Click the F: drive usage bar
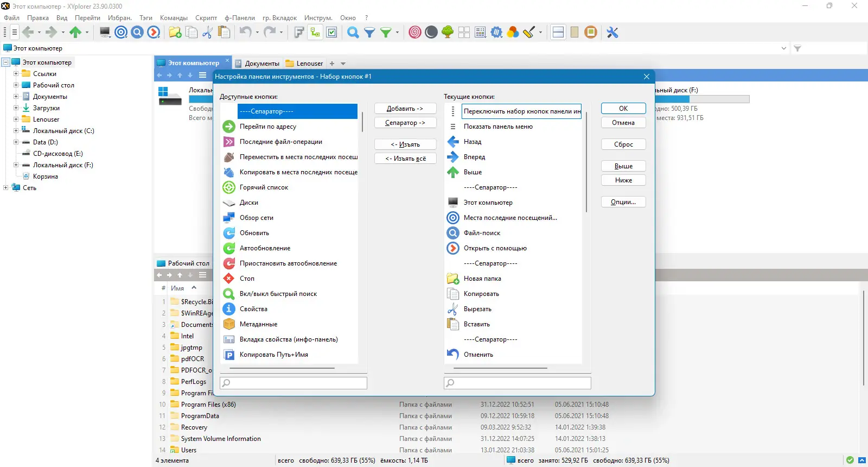The width and height of the screenshot is (868, 467). (x=702, y=99)
